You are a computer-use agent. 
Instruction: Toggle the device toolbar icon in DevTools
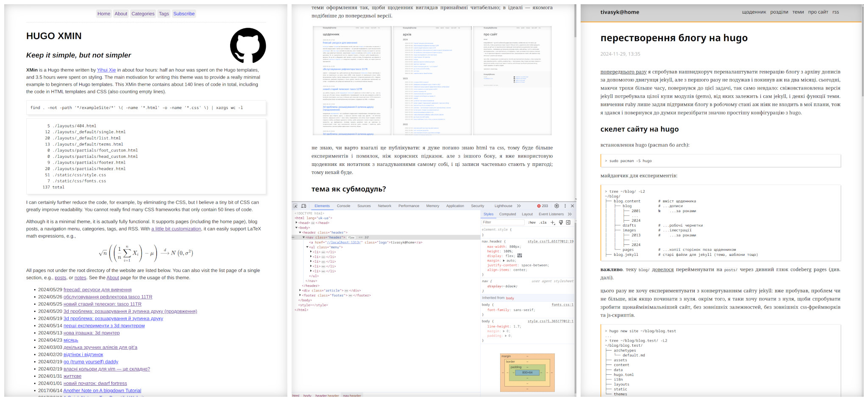pos(304,206)
